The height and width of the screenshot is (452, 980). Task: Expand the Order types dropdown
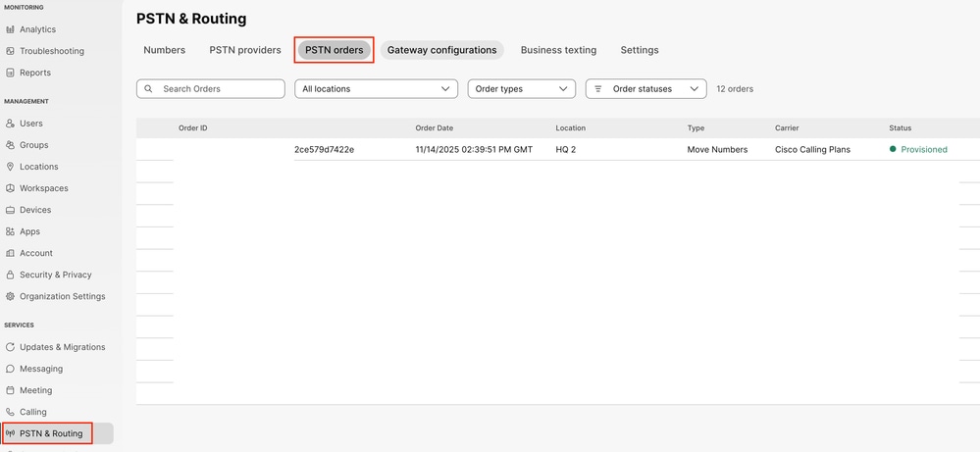pyautogui.click(x=521, y=88)
